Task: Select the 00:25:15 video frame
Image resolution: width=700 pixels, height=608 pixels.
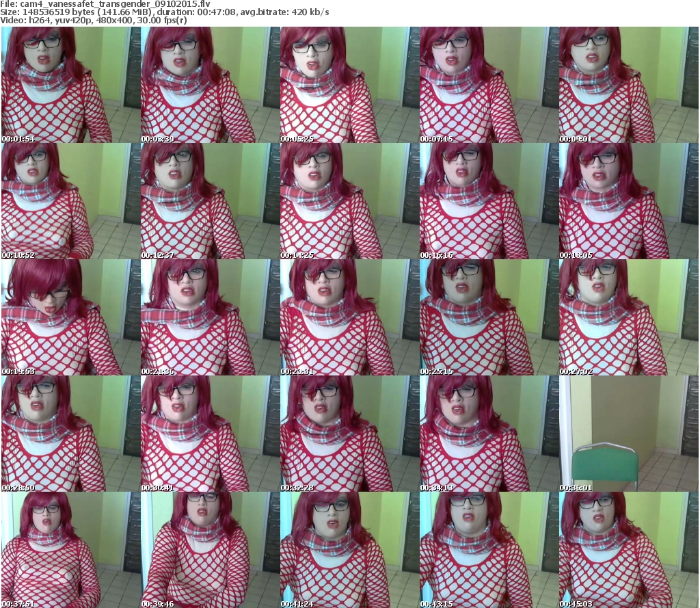Action: coord(489,317)
